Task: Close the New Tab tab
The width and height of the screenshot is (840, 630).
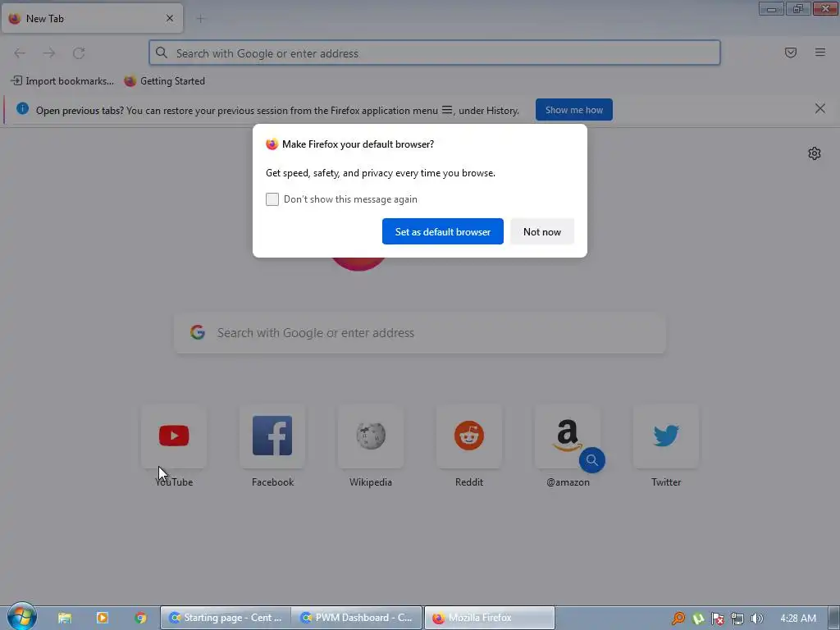Action: 170,18
